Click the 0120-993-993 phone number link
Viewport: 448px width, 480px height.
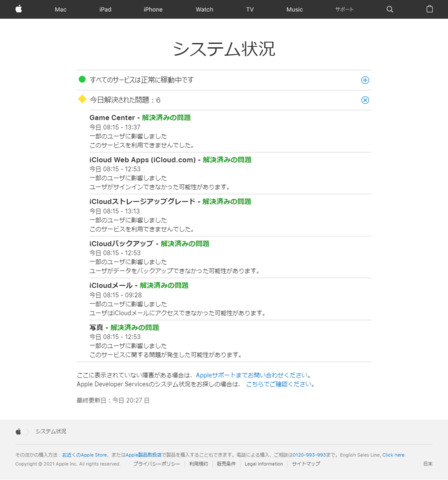coord(309,455)
